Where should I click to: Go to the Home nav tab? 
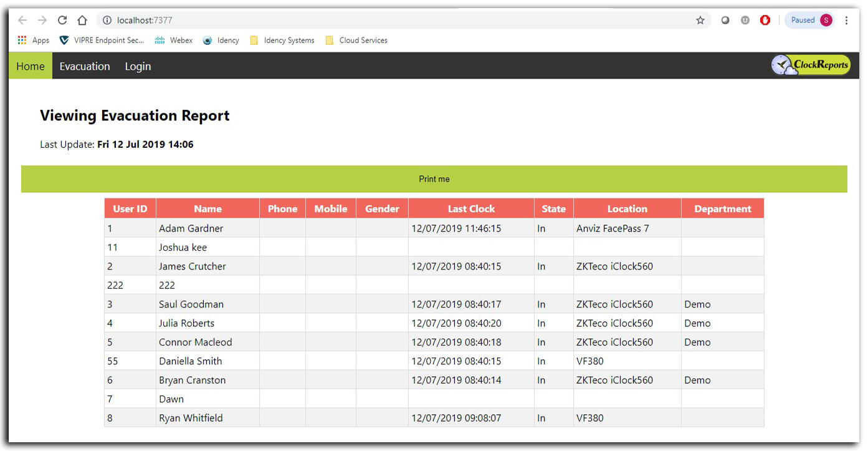(31, 66)
